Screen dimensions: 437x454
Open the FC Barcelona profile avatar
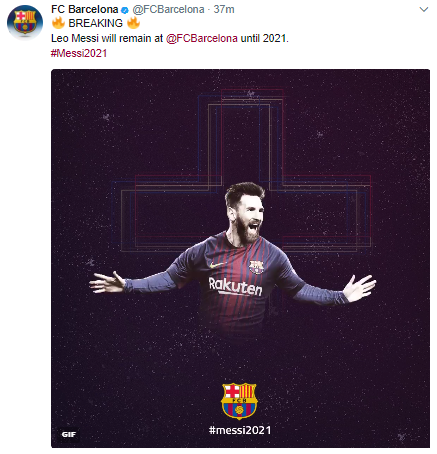(25, 22)
